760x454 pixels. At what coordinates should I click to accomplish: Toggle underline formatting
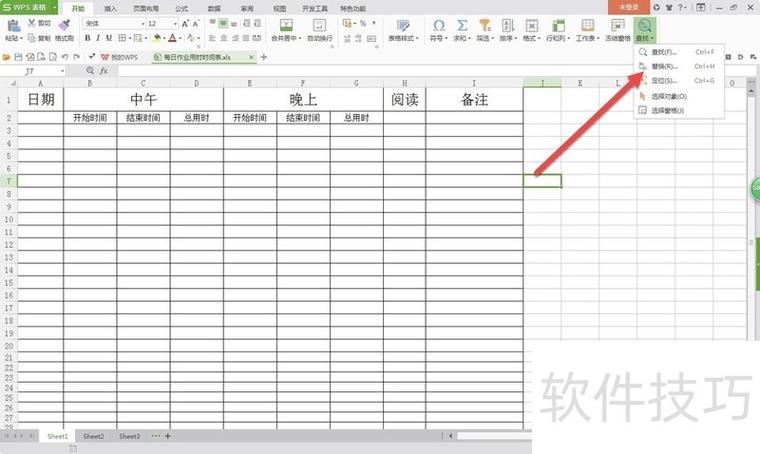(109, 38)
